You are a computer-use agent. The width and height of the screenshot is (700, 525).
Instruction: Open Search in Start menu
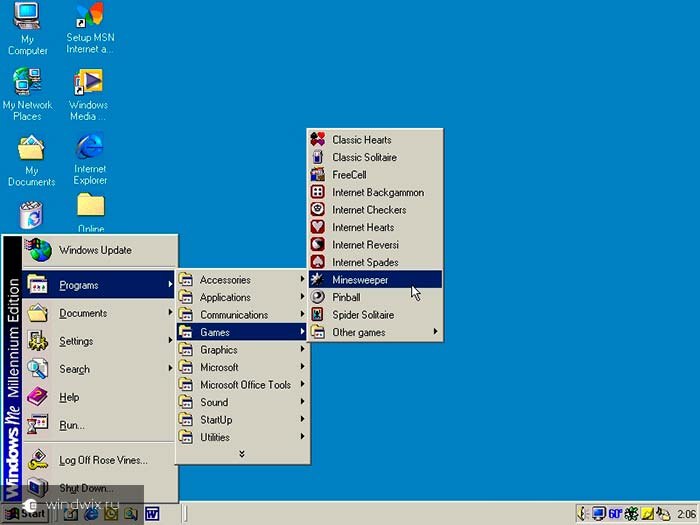(x=99, y=369)
